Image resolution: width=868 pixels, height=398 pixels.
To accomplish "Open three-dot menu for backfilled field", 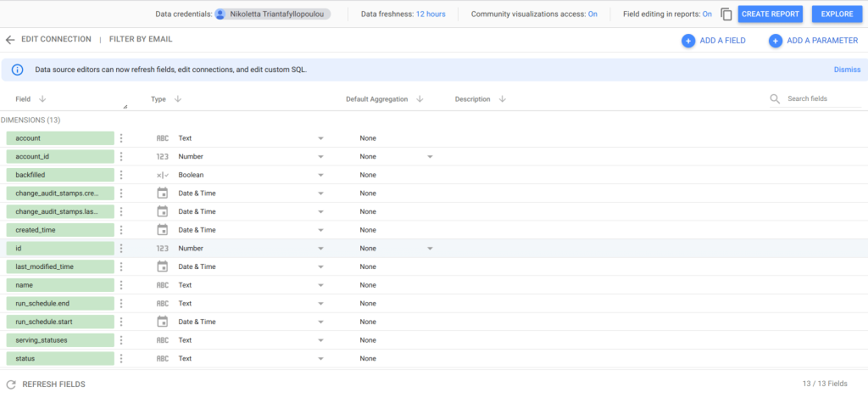I will pyautogui.click(x=121, y=175).
